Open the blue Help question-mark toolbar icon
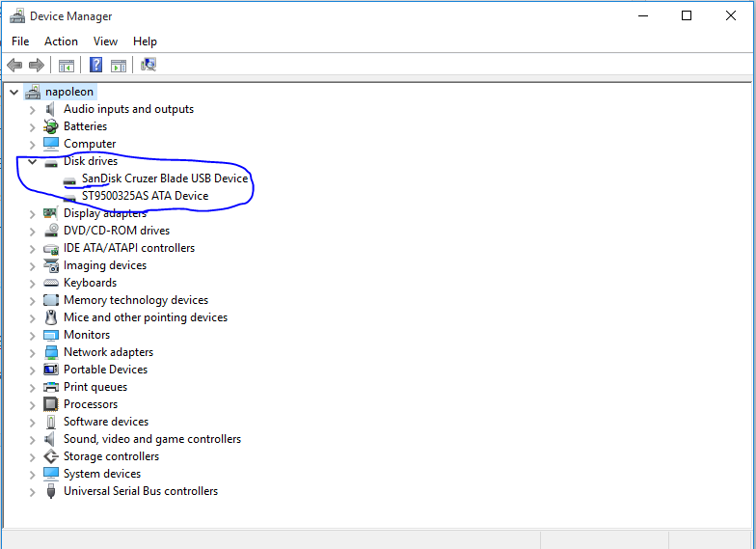Image resolution: width=756 pixels, height=549 pixels. [x=96, y=65]
